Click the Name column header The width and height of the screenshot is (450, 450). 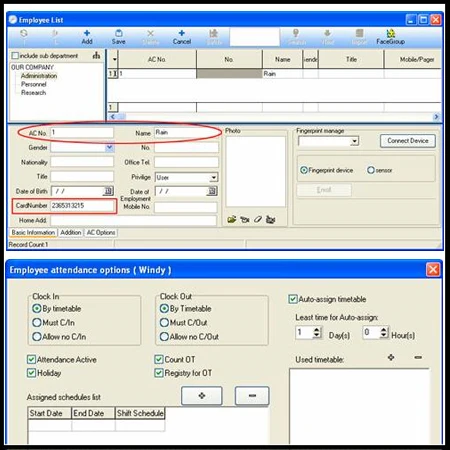pos(282,59)
